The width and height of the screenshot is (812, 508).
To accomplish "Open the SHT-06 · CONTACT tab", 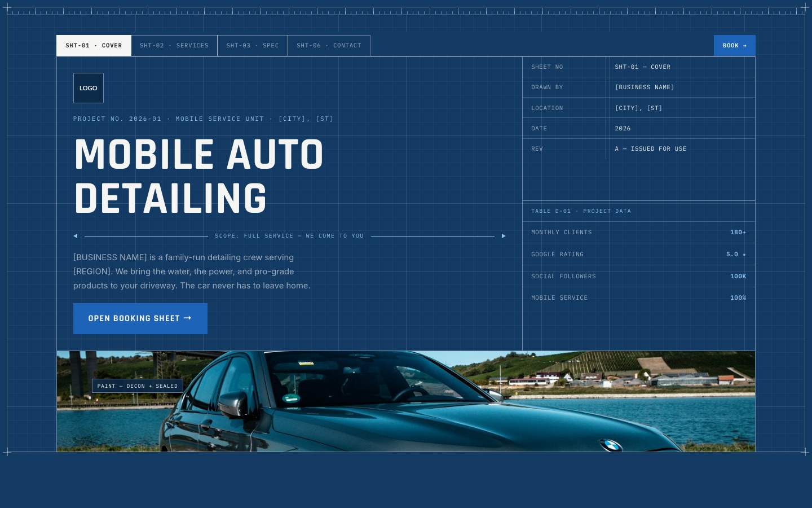I will (x=329, y=46).
